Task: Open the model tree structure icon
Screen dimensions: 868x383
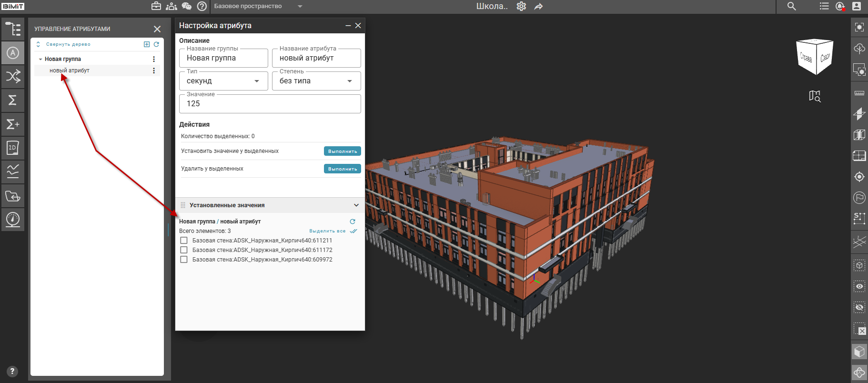Action: (x=13, y=29)
